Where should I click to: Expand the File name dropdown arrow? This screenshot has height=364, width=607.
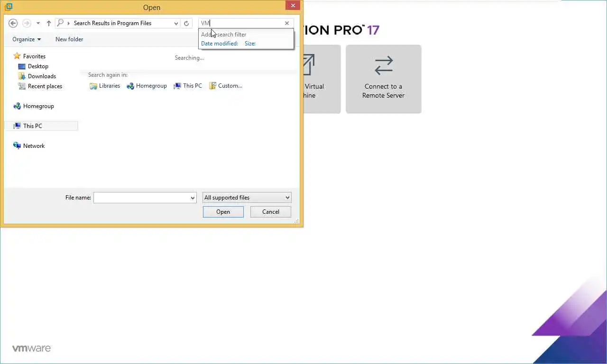(x=193, y=198)
